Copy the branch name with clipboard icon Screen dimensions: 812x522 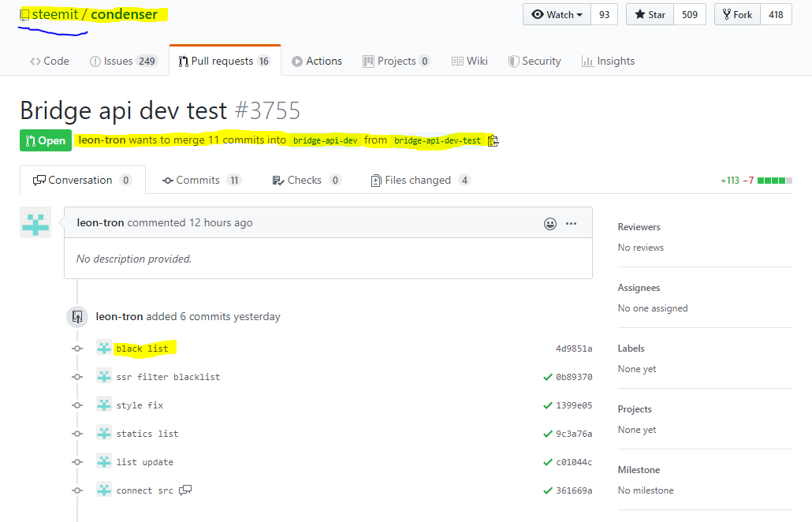point(493,141)
